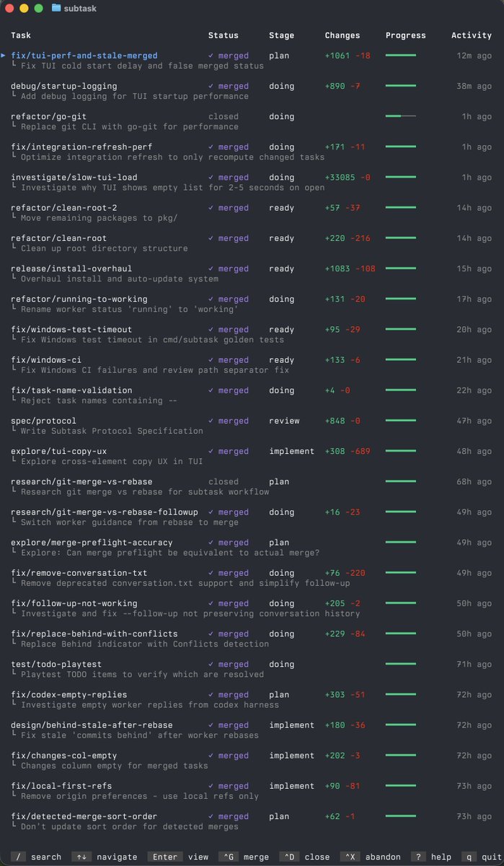504x866 pixels.
Task: Select task explore/merge-preflight-accuracy
Action: 92,543
